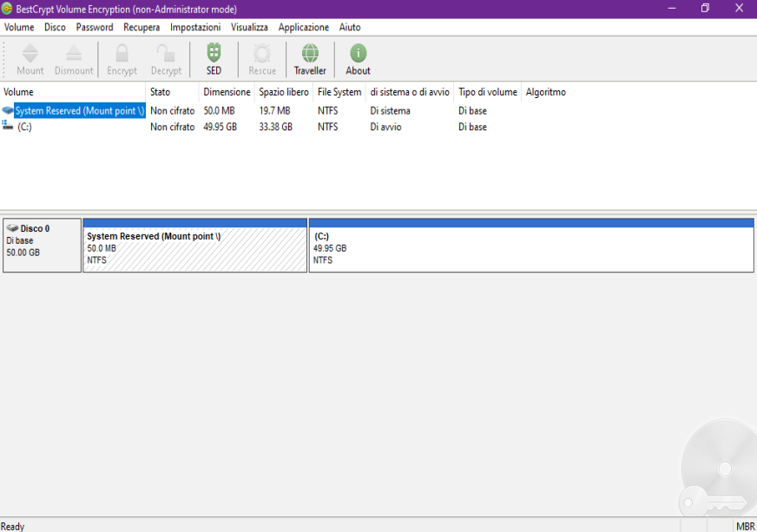Click the System Reserved volume drive icon
Image resolution: width=757 pixels, height=532 pixels.
coord(8,110)
